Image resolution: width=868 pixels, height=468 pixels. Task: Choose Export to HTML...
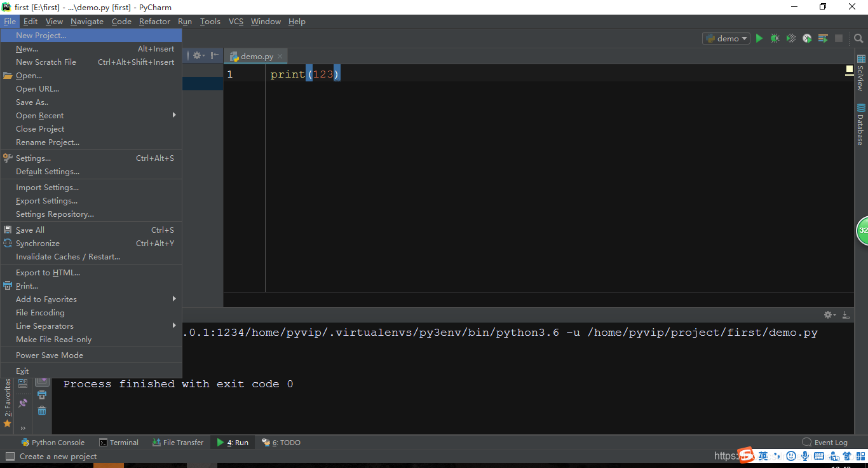(92, 272)
